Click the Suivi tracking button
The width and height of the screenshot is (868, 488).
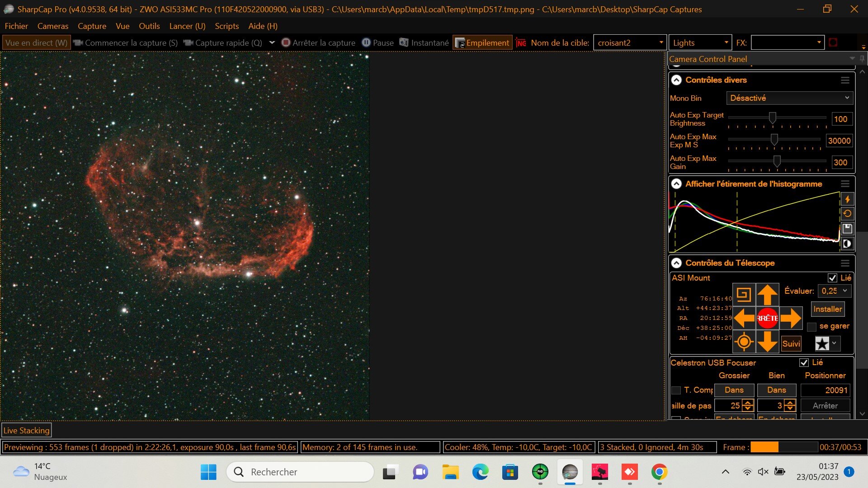[x=791, y=343]
